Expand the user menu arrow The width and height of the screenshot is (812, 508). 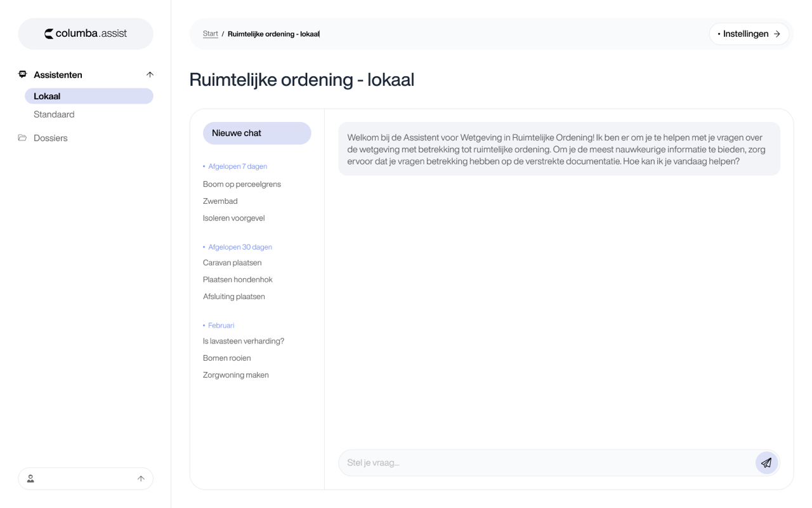click(141, 479)
